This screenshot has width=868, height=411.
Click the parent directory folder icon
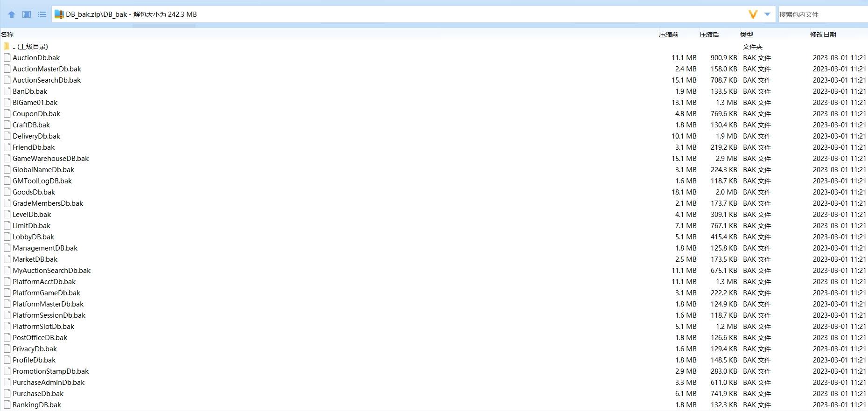pos(7,46)
